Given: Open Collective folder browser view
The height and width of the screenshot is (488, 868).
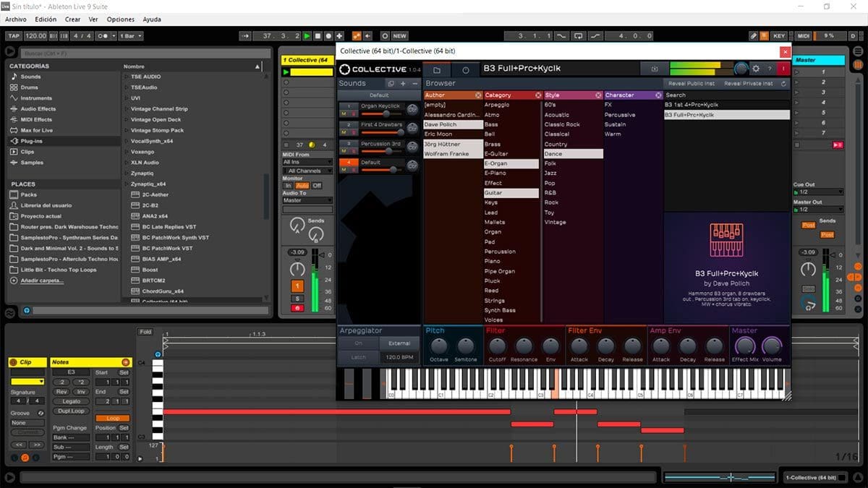Looking at the screenshot, I should point(437,69).
